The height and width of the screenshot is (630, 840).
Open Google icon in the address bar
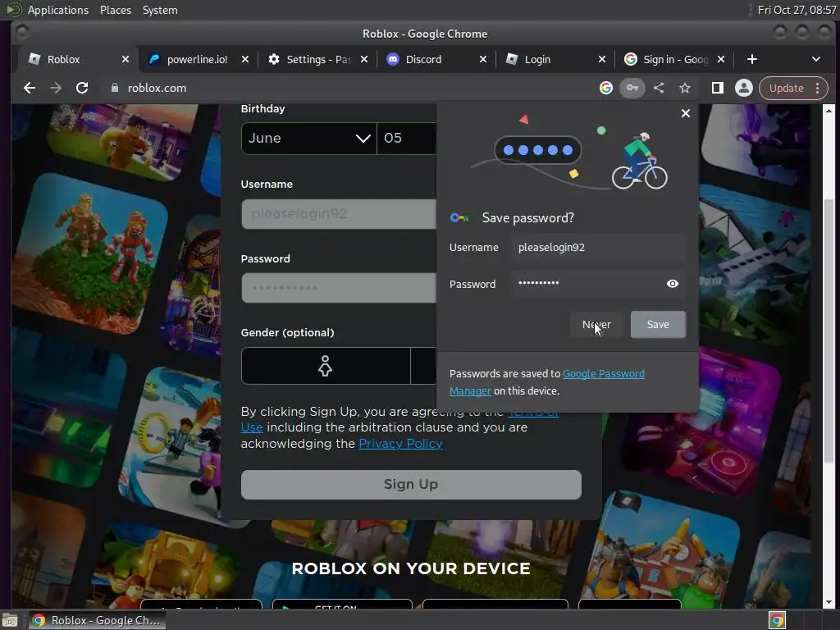pos(606,88)
